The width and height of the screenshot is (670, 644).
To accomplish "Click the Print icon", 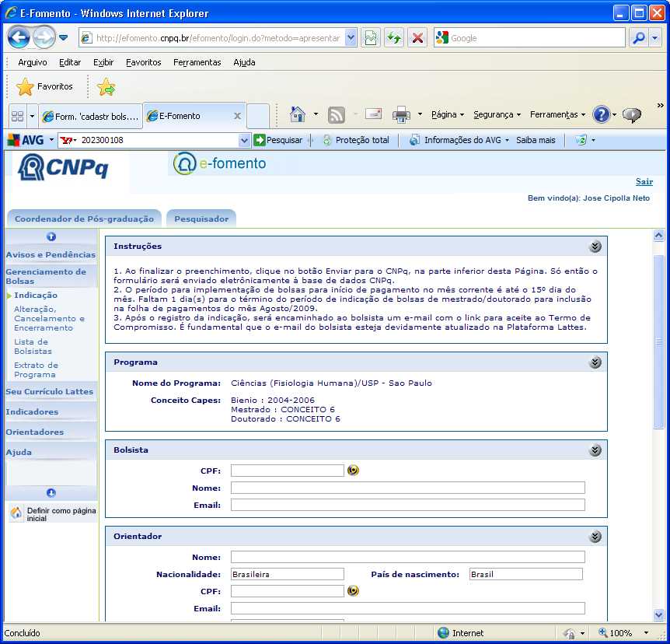I will (x=401, y=114).
